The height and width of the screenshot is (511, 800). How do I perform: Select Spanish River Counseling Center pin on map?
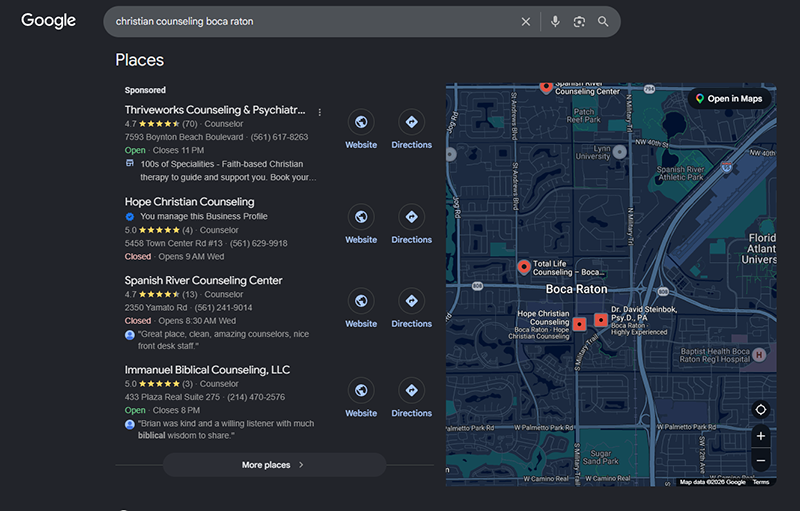point(546,88)
